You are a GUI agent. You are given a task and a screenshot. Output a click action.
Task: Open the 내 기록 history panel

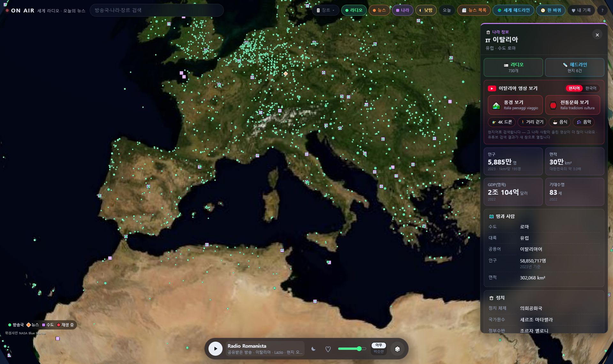click(x=581, y=10)
